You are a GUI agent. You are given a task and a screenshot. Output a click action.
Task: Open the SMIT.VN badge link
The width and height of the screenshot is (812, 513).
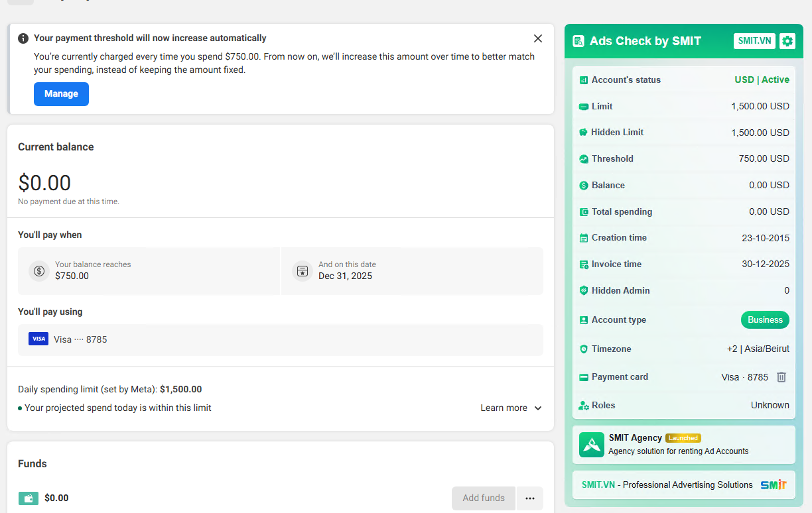754,41
